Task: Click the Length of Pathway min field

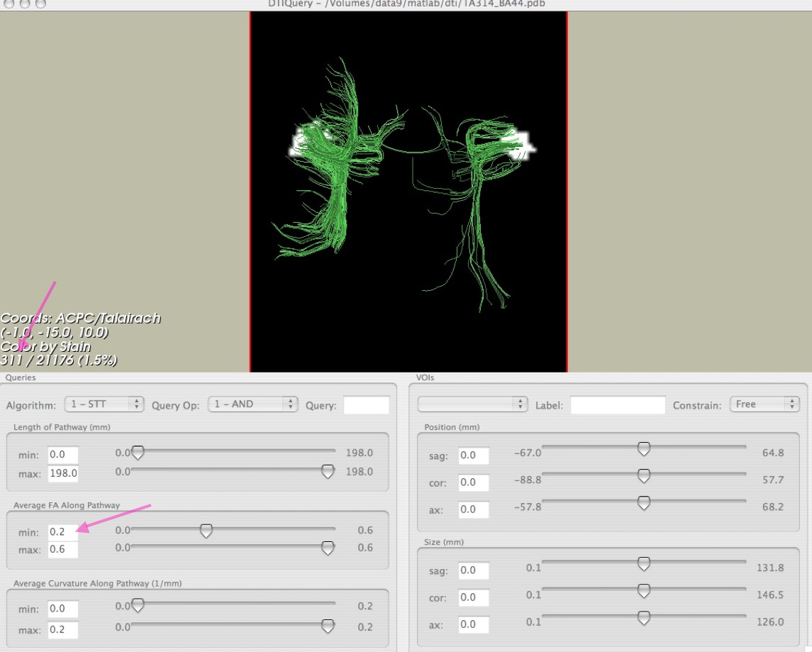Action: tap(63, 455)
